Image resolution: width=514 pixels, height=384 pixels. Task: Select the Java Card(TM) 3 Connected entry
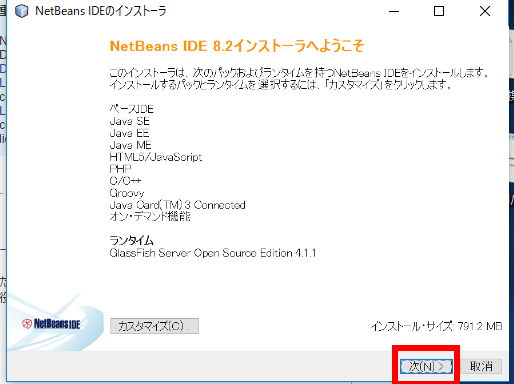(x=177, y=205)
